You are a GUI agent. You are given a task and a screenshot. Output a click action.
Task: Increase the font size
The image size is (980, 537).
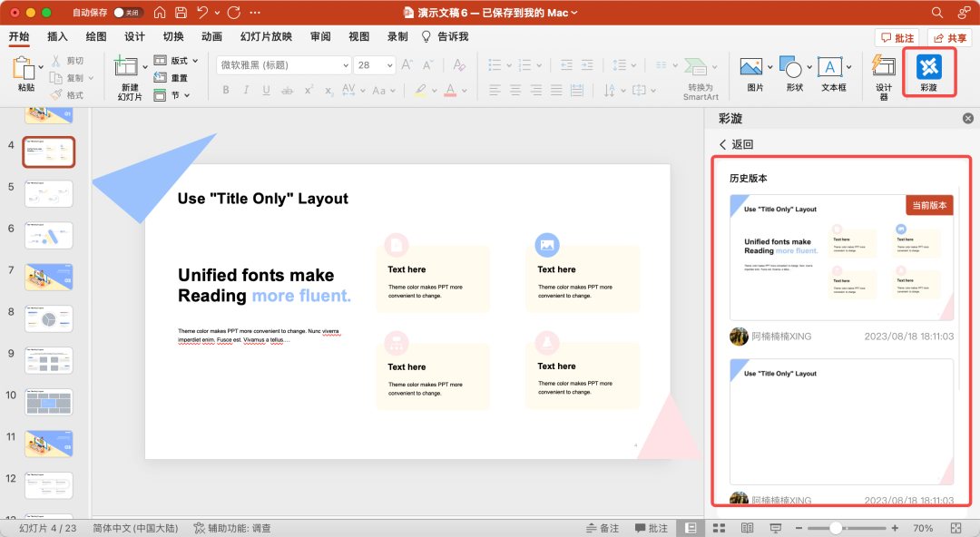point(407,65)
